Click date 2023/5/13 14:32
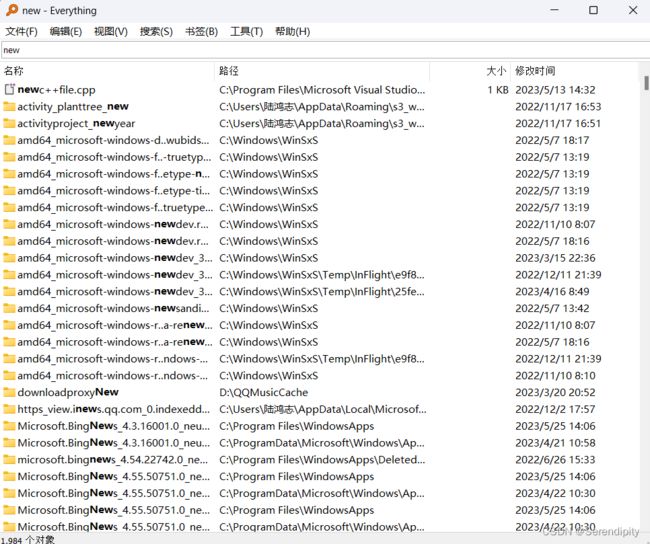The width and height of the screenshot is (650, 544). tap(555, 90)
